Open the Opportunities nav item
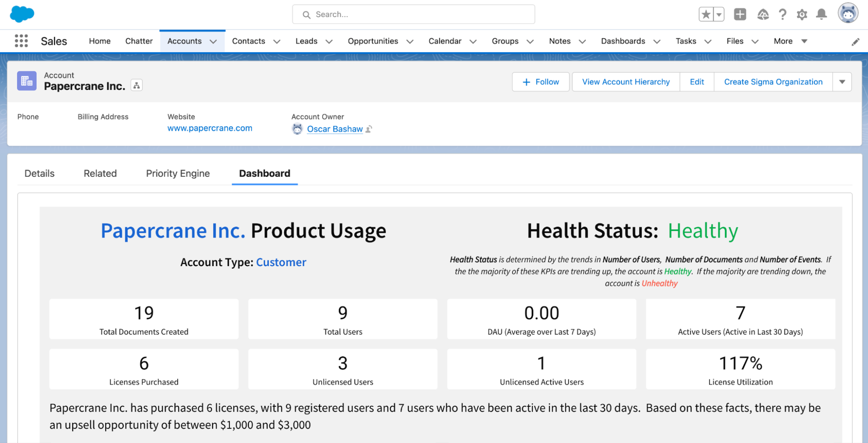This screenshot has width=868, height=443. 373,41
